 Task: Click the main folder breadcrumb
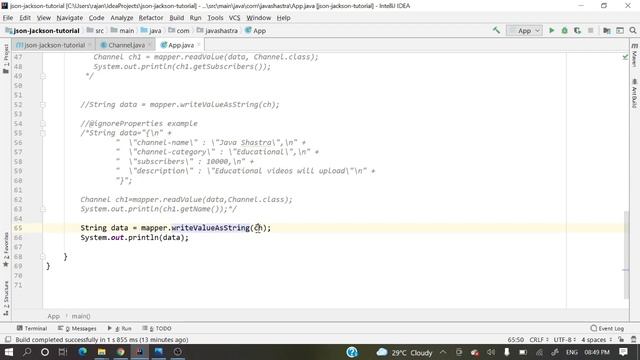pos(122,31)
